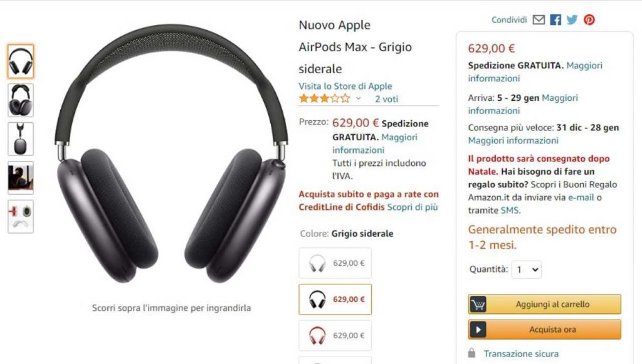Share product on Facebook icon

pos(555,19)
